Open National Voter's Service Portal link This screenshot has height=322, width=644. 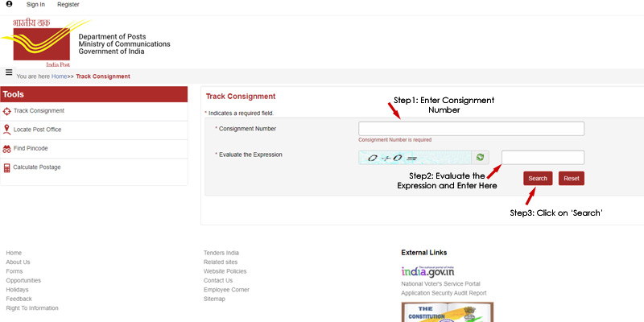coord(440,284)
